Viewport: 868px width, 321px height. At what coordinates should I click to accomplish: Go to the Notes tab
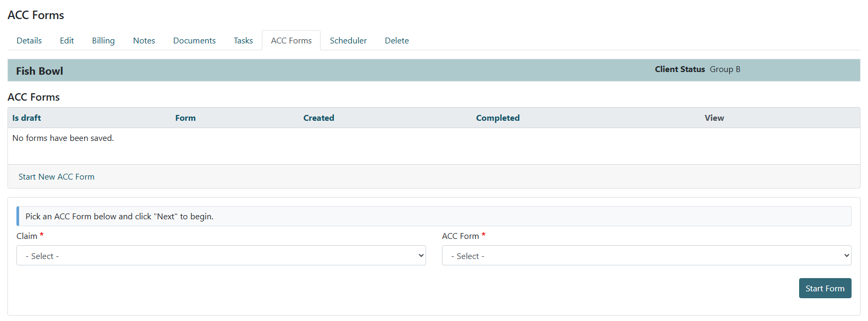(x=144, y=41)
